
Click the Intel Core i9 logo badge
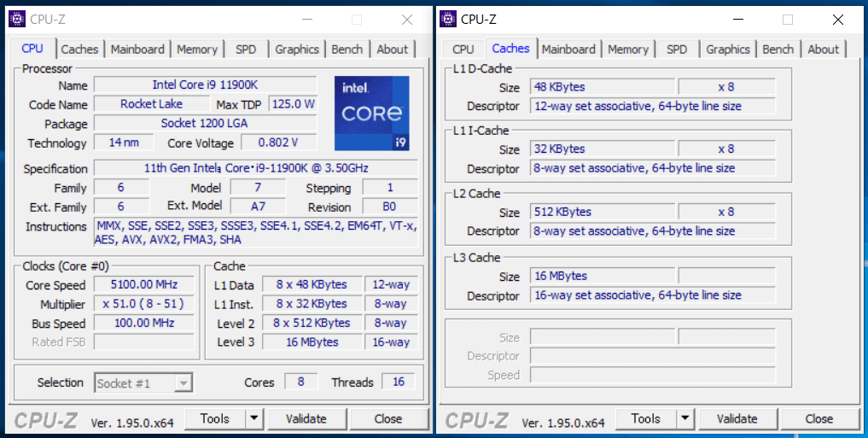coord(371,114)
